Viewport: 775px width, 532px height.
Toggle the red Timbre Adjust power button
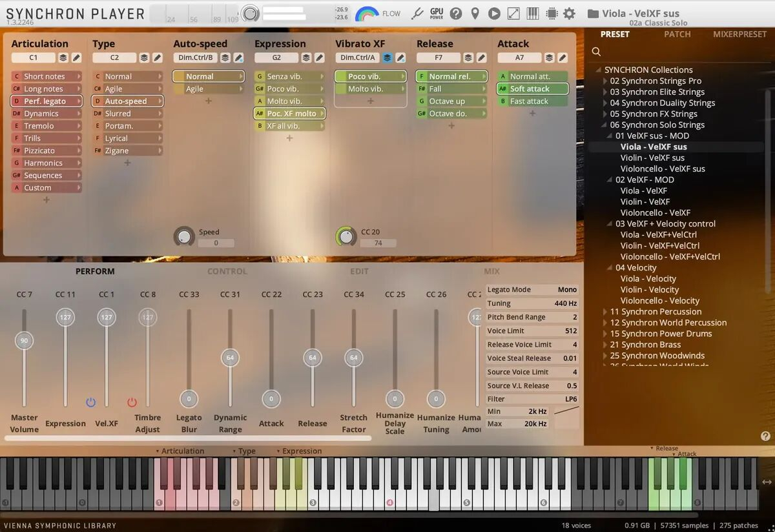click(132, 402)
